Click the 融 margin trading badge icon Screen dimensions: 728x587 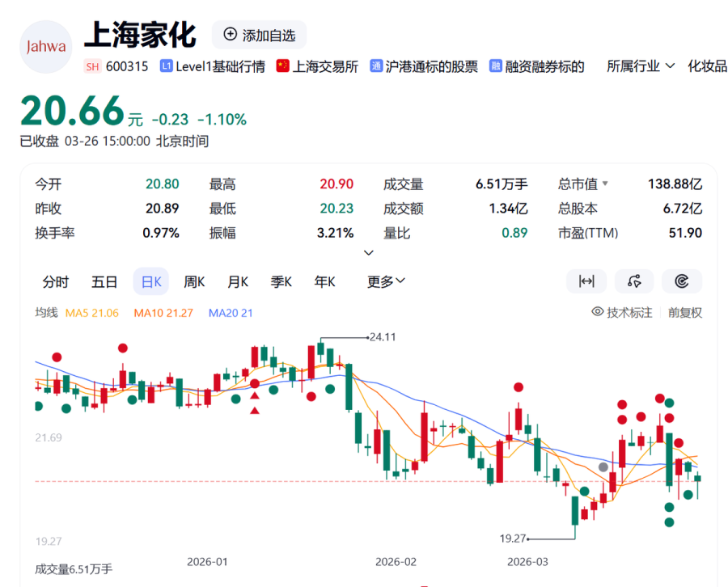[x=495, y=65]
